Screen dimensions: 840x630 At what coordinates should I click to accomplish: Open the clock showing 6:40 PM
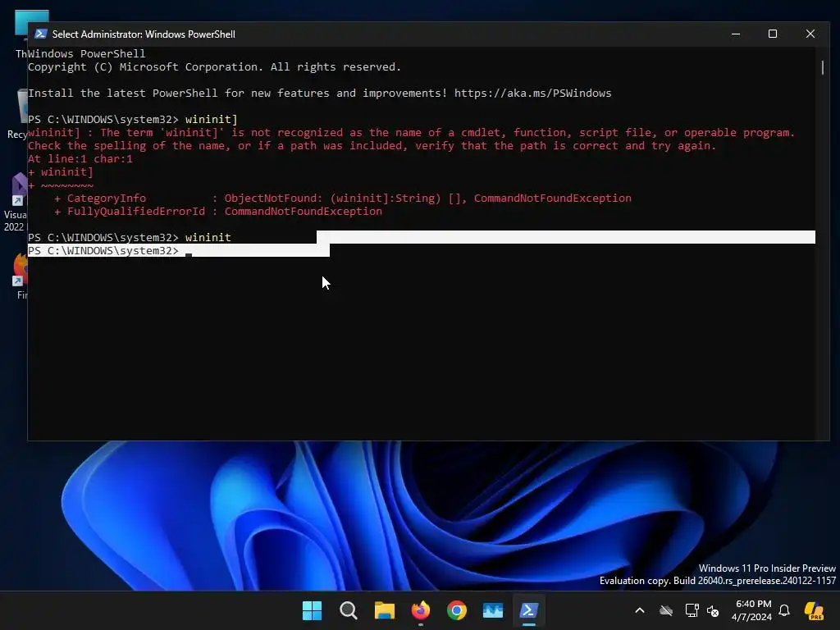click(752, 610)
